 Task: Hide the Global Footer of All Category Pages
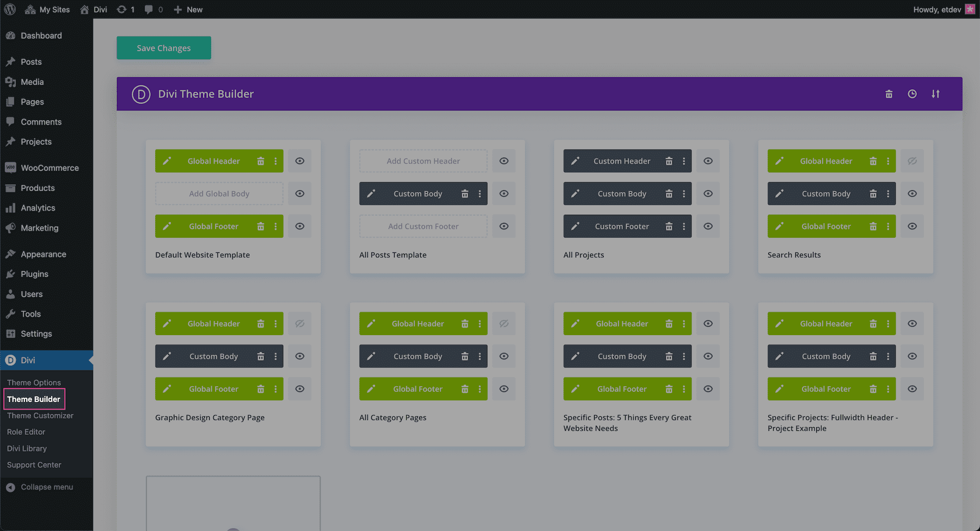pyautogui.click(x=504, y=388)
